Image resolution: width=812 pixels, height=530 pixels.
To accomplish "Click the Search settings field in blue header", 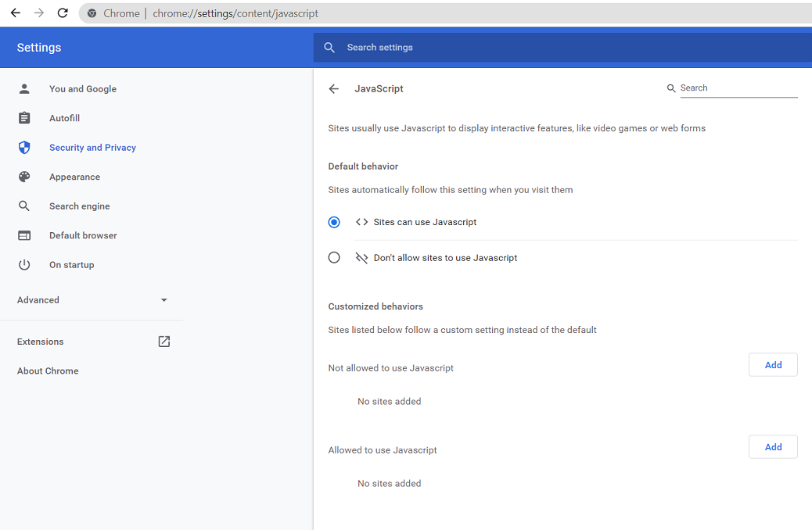I will 548,48.
